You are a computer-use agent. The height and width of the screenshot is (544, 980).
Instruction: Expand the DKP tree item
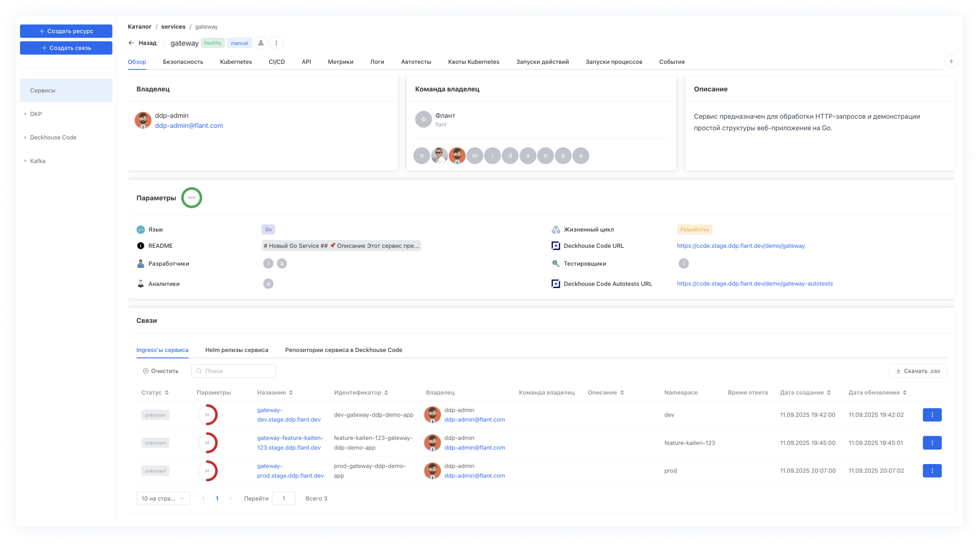point(25,114)
